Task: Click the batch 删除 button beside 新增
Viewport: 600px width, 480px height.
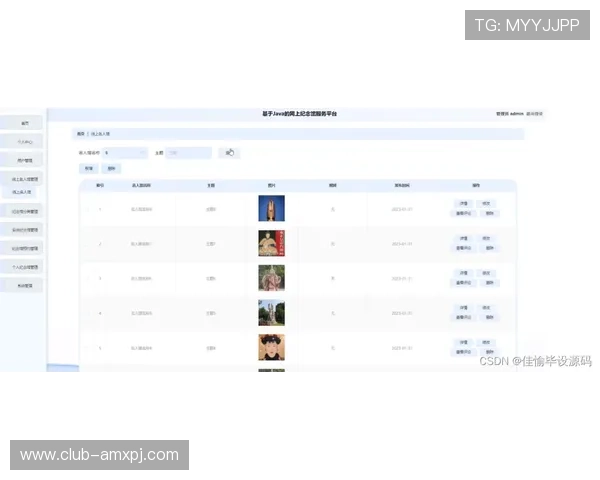Action: pyautogui.click(x=111, y=169)
